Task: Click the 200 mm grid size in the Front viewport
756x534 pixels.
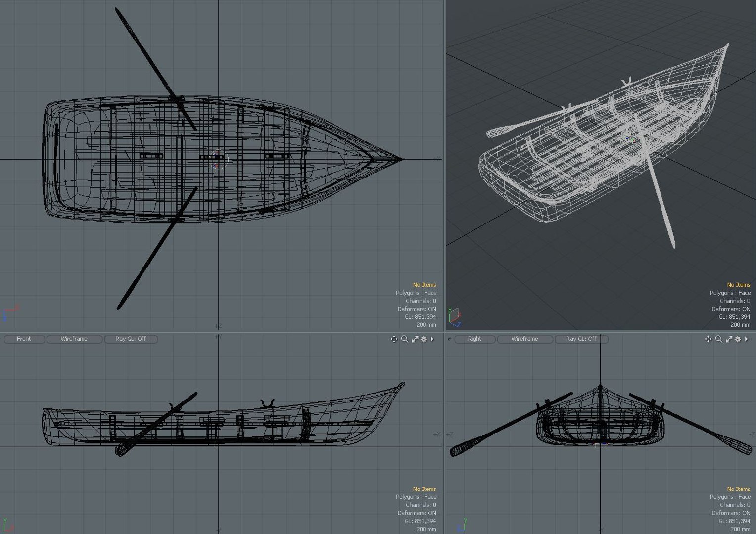Action: 426,529
